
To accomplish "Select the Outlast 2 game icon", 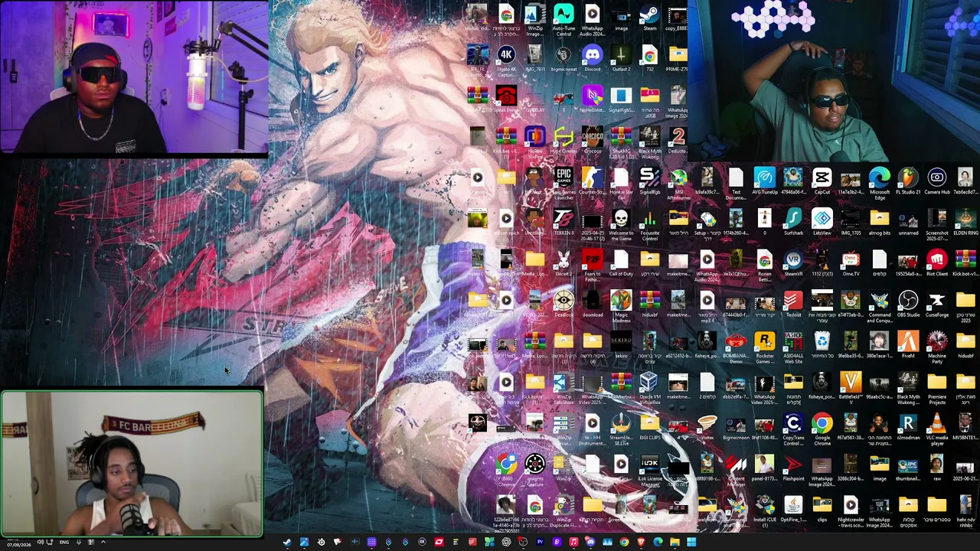I will 621,59.
